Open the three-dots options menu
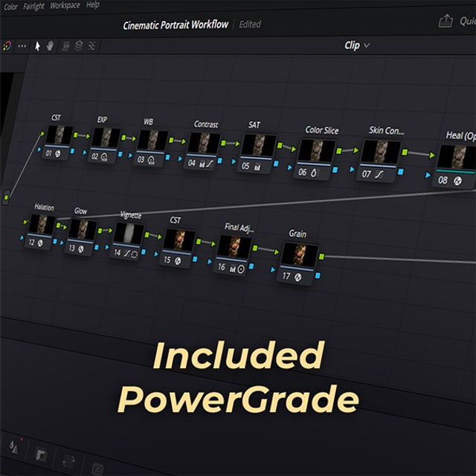The height and width of the screenshot is (476, 476). coord(22,46)
